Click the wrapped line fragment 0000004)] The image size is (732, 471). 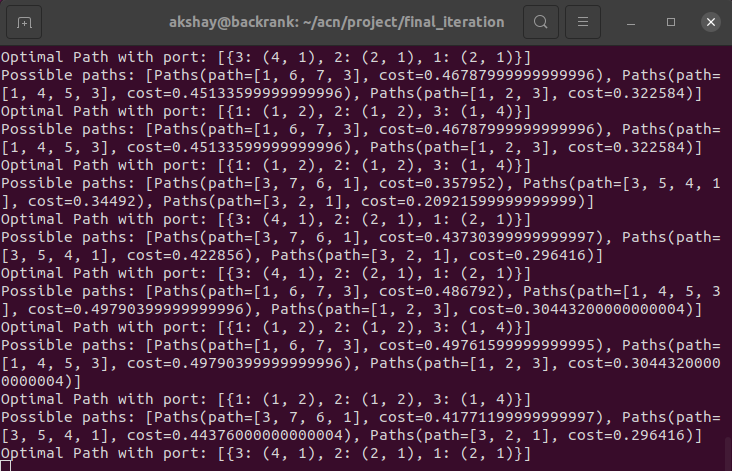[x=41, y=381]
